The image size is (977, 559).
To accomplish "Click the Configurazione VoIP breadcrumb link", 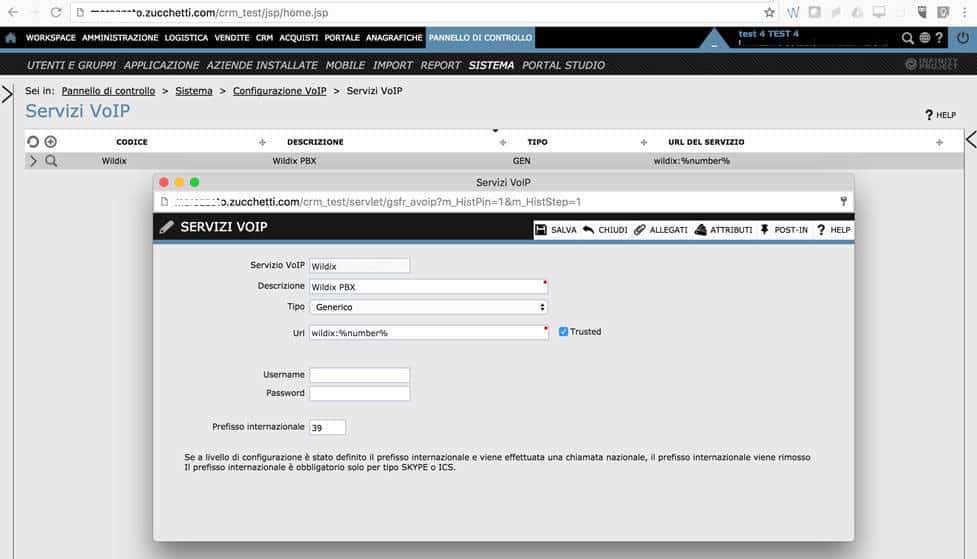I will pyautogui.click(x=279, y=91).
